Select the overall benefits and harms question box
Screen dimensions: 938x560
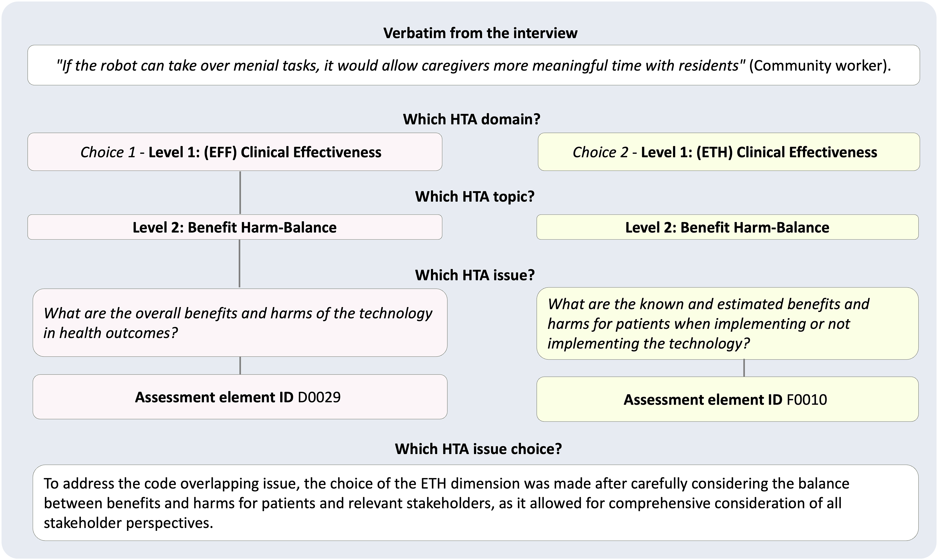tap(240, 323)
